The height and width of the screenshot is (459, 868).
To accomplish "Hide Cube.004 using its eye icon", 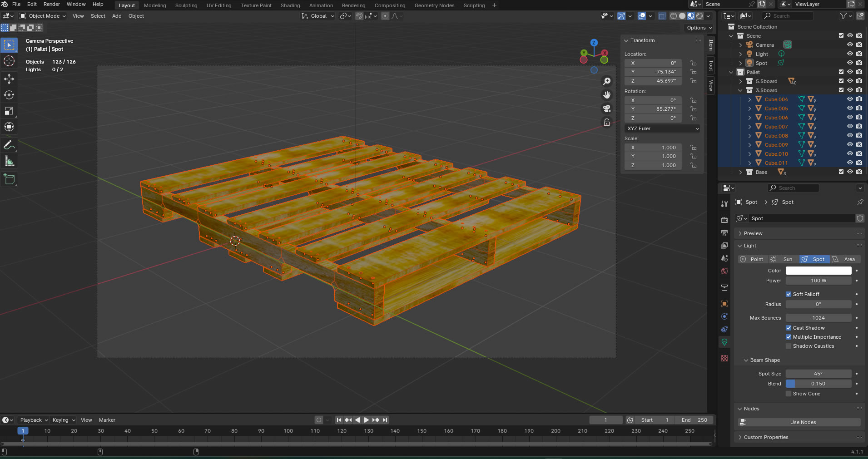I will 850,99.
